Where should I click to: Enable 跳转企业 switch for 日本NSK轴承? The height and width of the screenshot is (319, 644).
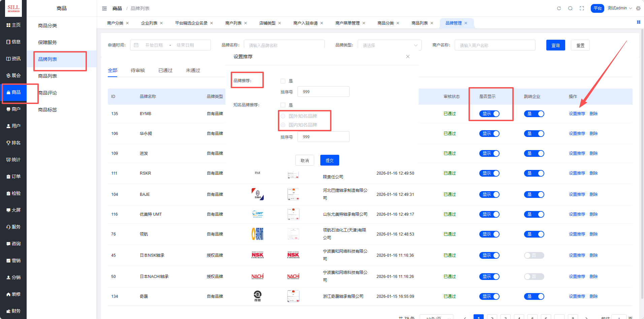point(534,255)
